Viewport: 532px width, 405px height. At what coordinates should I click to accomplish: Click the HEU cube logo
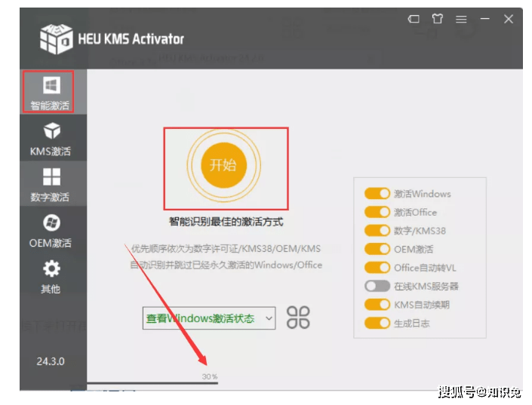point(56,39)
